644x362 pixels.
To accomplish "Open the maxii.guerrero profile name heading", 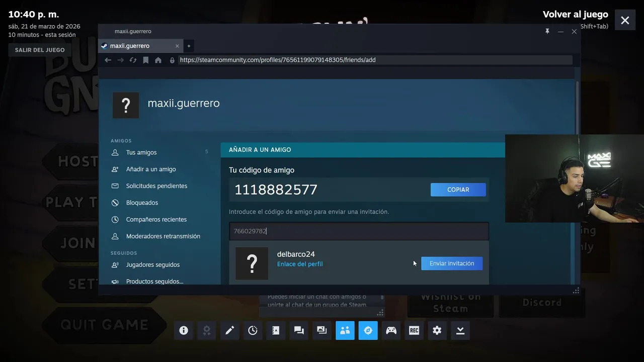I will (x=184, y=103).
